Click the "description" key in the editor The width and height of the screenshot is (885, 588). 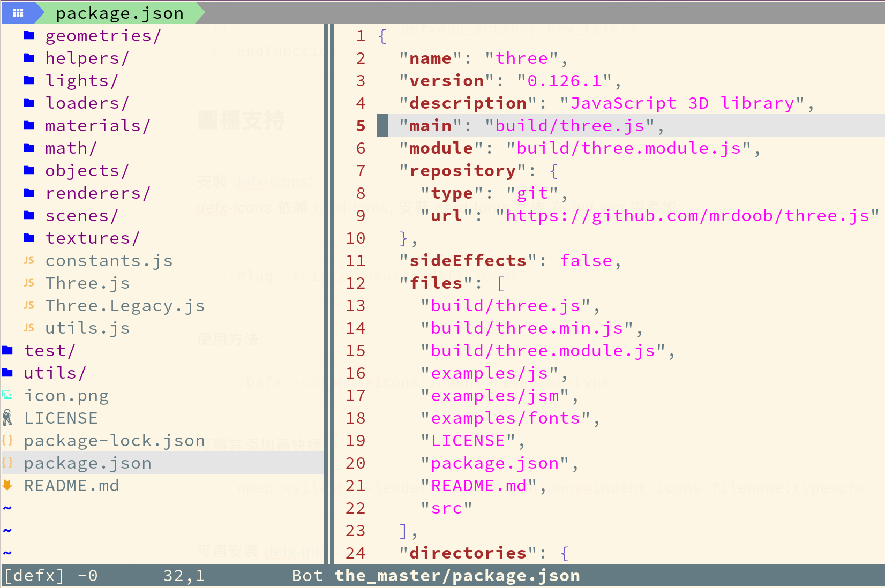point(468,103)
